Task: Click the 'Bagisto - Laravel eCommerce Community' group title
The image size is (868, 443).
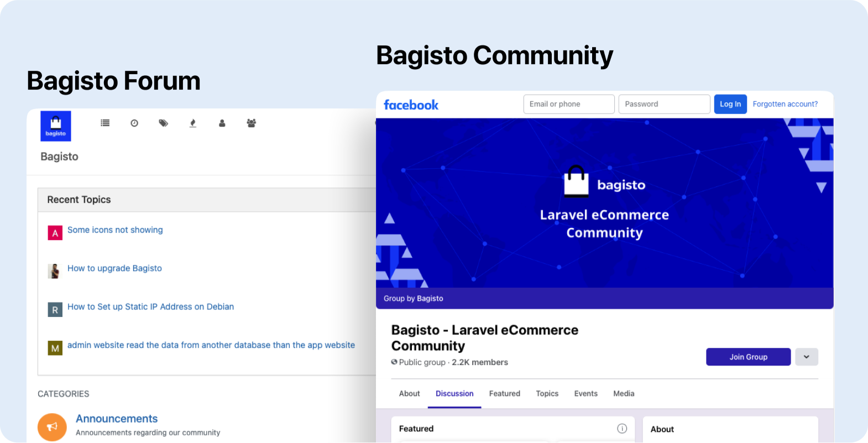Action: (485, 338)
